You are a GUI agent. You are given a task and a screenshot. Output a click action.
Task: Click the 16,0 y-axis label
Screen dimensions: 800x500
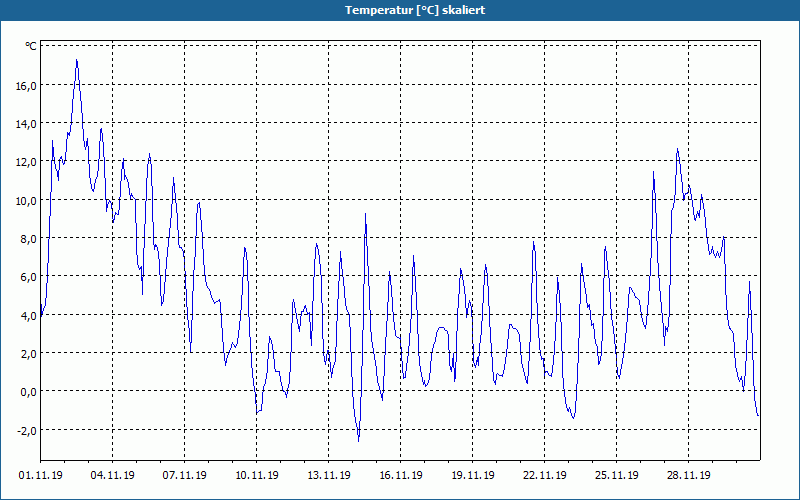26,86
